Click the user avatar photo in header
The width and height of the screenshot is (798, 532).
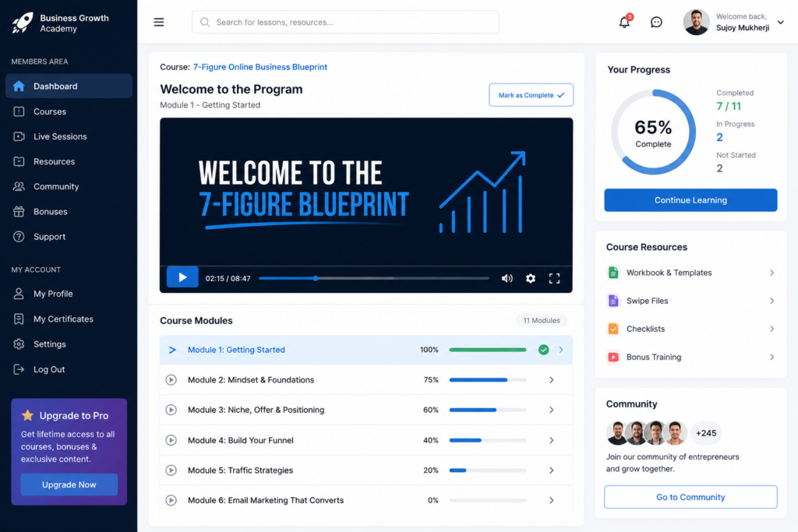pos(696,23)
